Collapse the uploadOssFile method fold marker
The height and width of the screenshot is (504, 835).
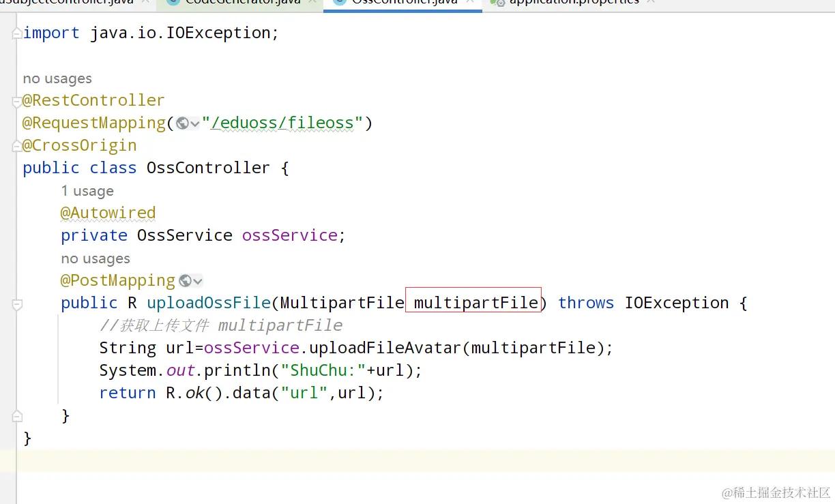(x=17, y=304)
